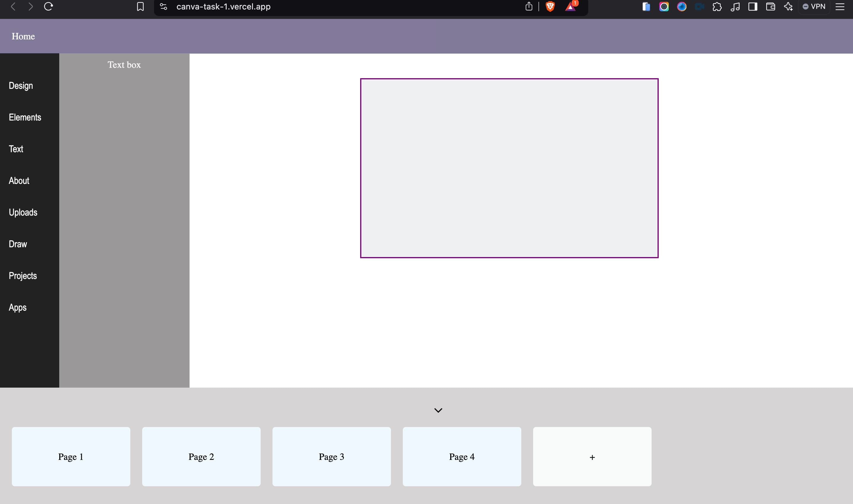This screenshot has height=504, width=853.
Task: Click the dark camera extension icon
Action: [x=699, y=7]
